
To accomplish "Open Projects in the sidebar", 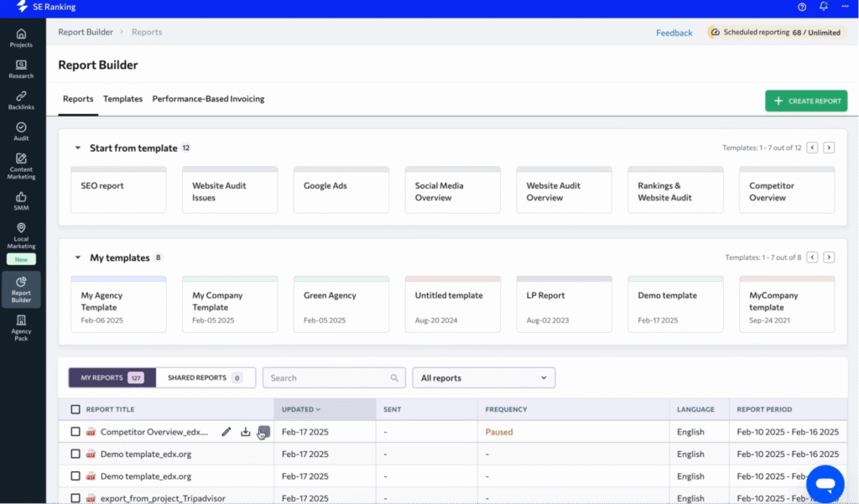I will click(21, 38).
